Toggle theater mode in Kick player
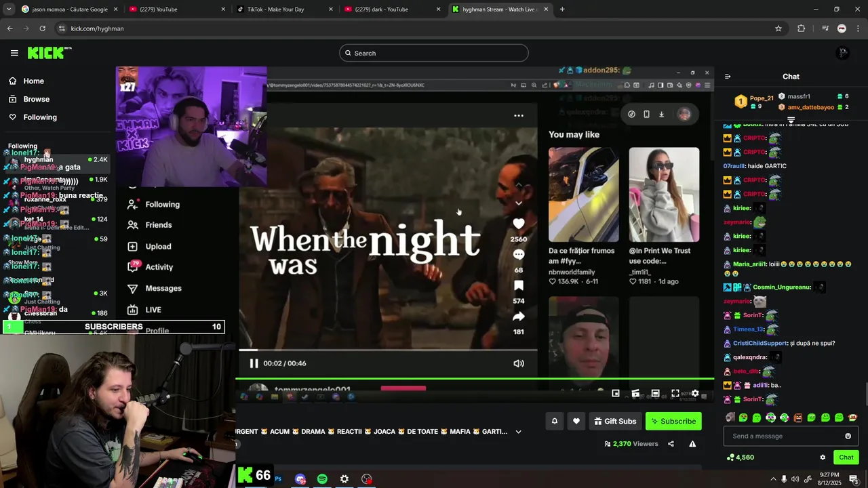 tap(655, 393)
